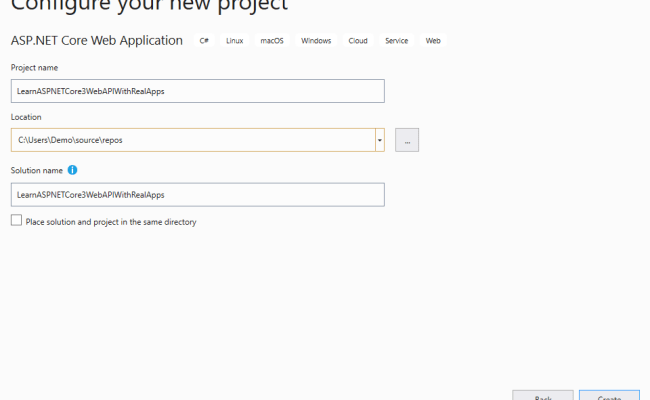Viewport: 650px width, 400px height.
Task: Click the ASP.NET Core Web Application heading
Action: [x=97, y=41]
